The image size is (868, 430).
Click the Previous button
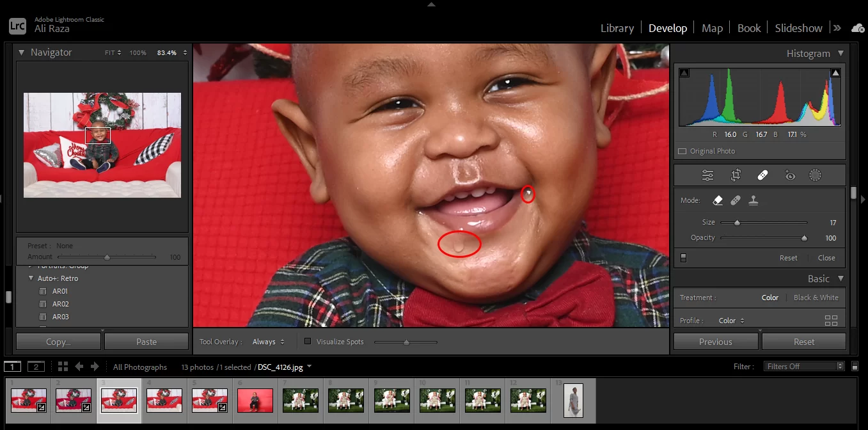[716, 342]
